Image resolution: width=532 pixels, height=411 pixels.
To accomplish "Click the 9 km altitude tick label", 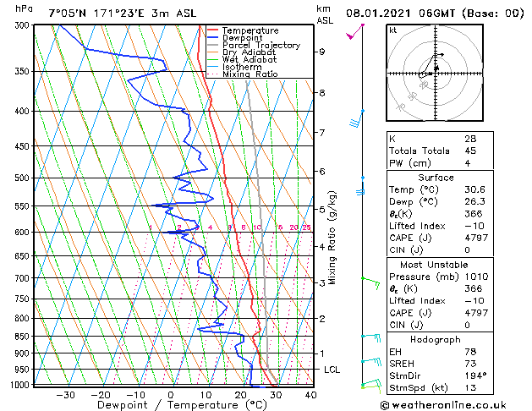I will 321,52.
